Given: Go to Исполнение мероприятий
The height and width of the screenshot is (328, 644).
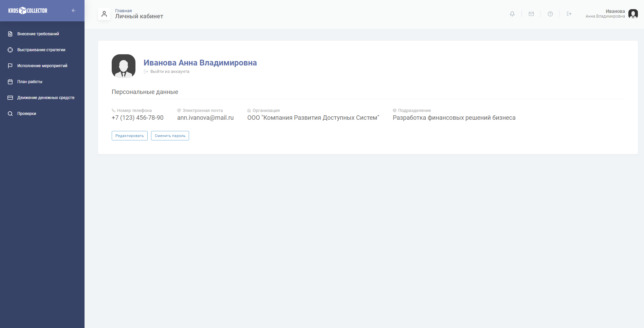Looking at the screenshot, I should [x=42, y=66].
